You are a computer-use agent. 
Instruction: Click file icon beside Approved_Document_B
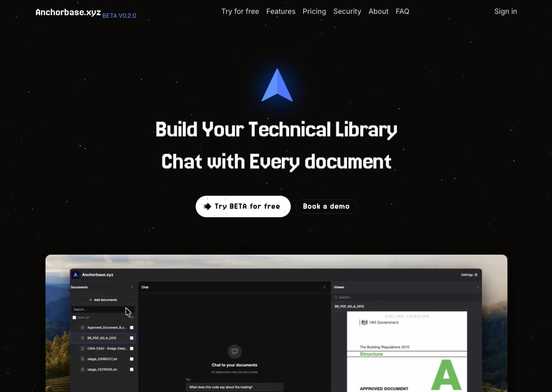[x=82, y=327]
